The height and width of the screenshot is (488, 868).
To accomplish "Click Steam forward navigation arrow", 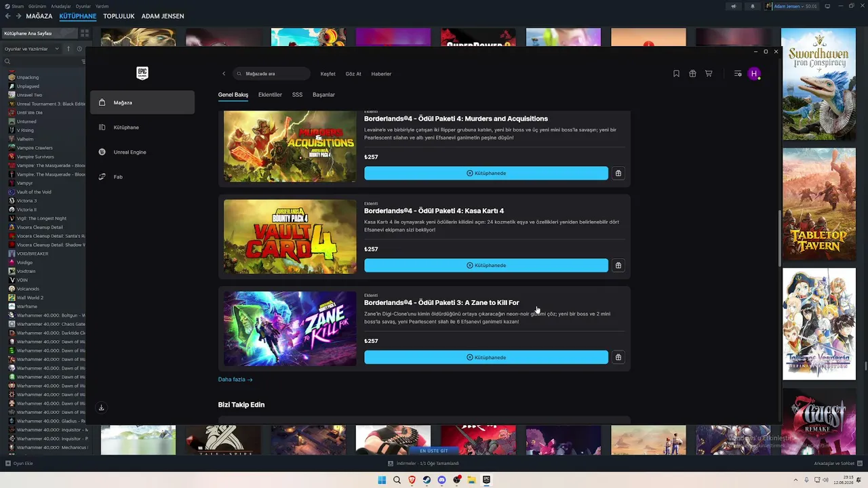I will 18,16.
